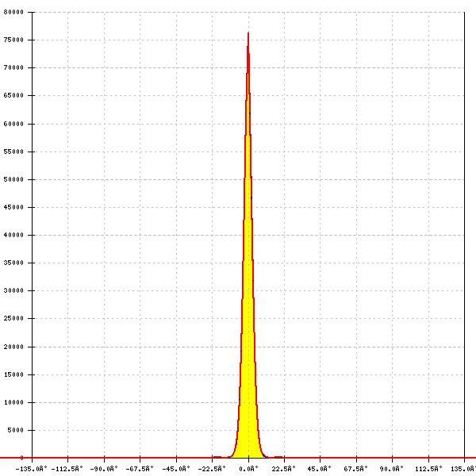Screen dimensions: 476x476
Task: Click the 5000 y-axis label
Action: click(16, 430)
